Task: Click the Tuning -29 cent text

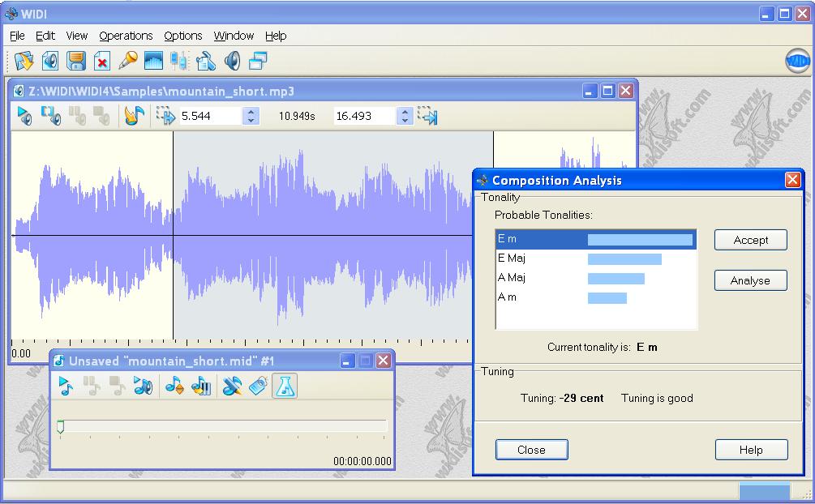Action: pos(562,399)
